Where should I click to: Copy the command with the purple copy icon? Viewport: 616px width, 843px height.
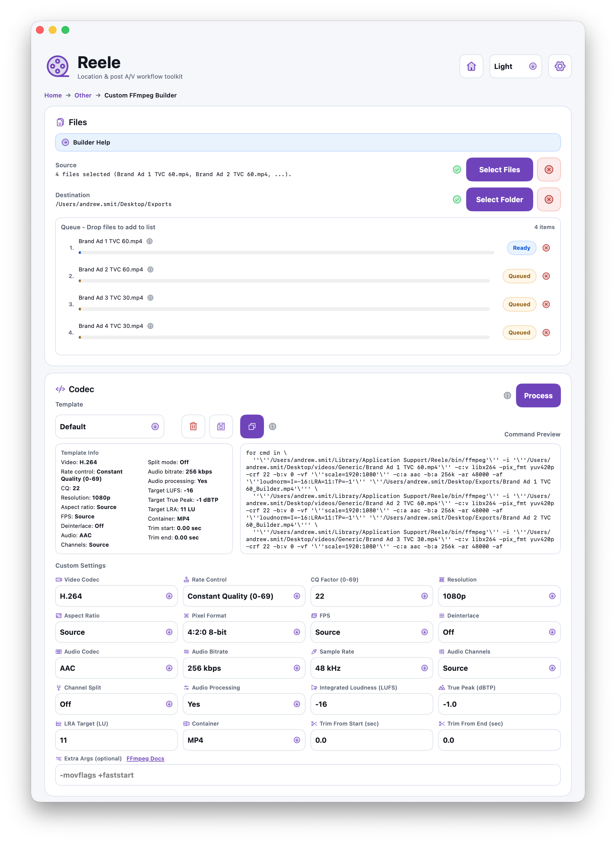point(252,426)
